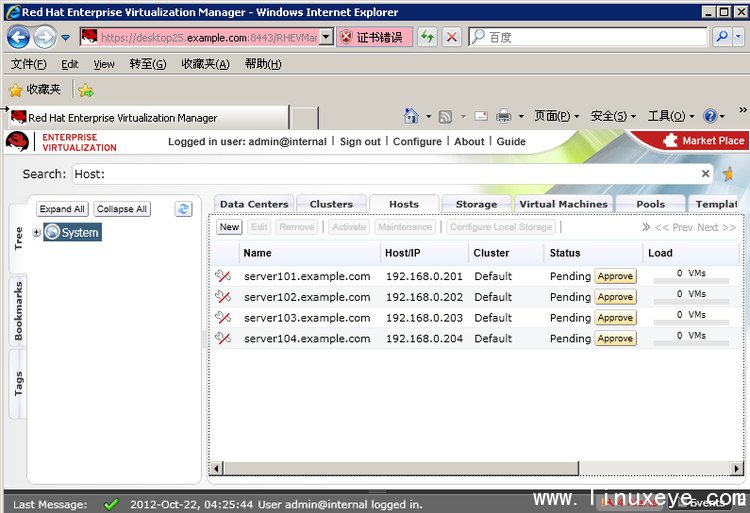
Task: Refresh the page with green arrows icon
Action: pyautogui.click(x=428, y=37)
